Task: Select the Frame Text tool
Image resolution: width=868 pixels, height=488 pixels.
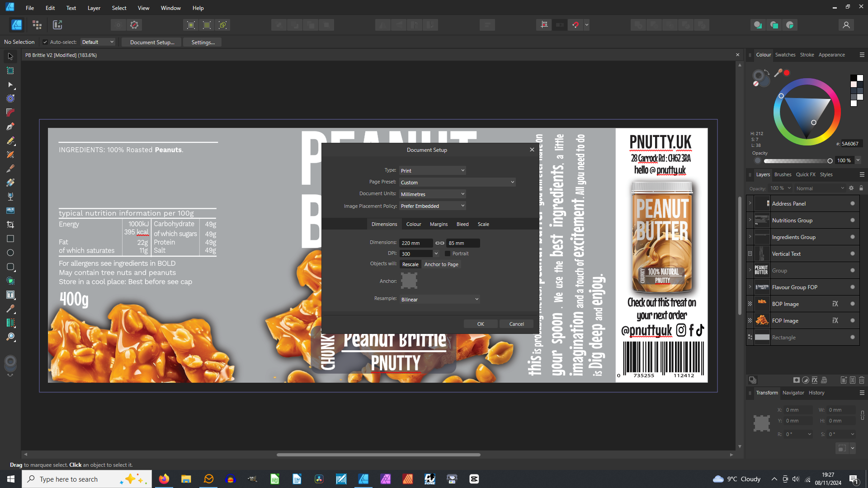Action: point(10,295)
